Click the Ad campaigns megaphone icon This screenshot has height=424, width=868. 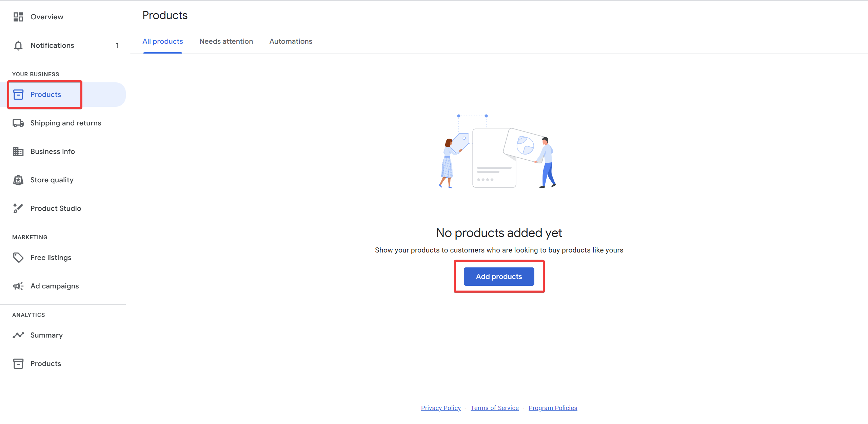point(18,286)
